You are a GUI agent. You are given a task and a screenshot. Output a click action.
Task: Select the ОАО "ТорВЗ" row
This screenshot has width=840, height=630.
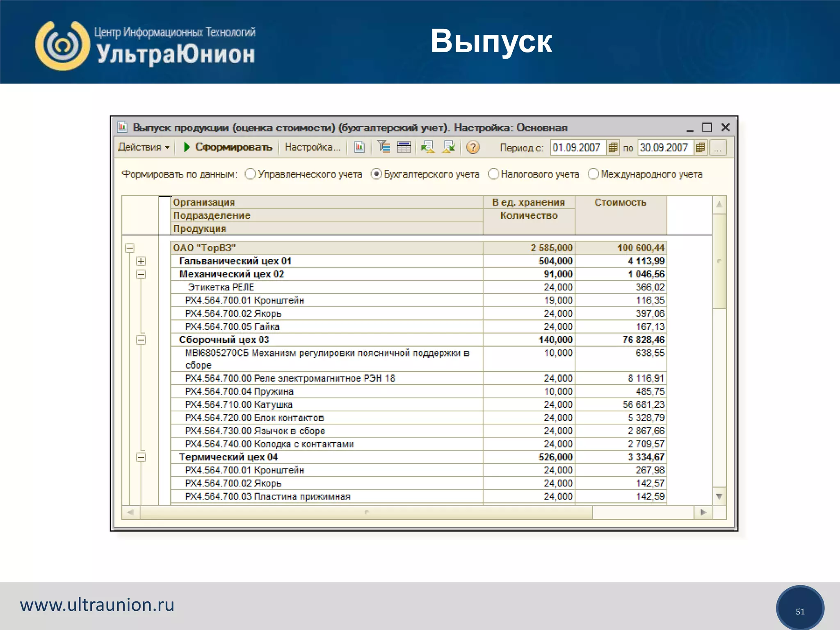pyautogui.click(x=418, y=248)
